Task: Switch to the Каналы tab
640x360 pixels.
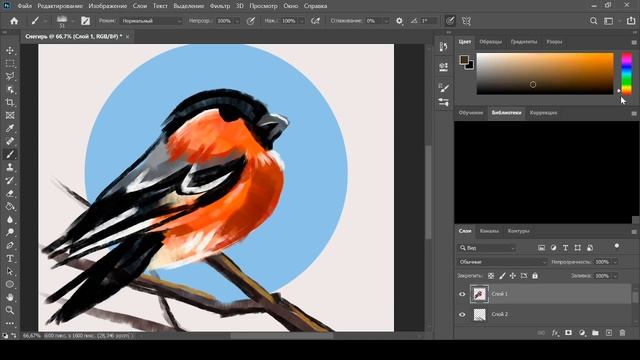Action: click(x=489, y=231)
